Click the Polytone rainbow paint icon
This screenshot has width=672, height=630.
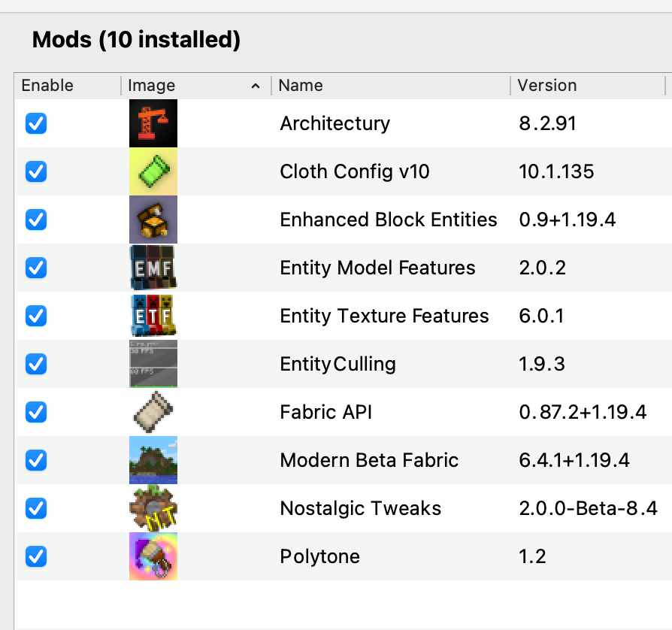click(153, 556)
